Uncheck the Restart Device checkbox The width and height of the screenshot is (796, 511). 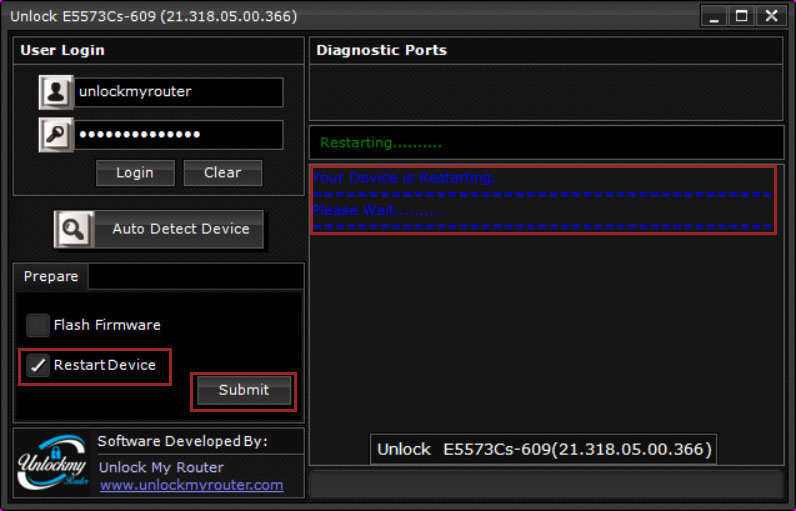click(38, 365)
